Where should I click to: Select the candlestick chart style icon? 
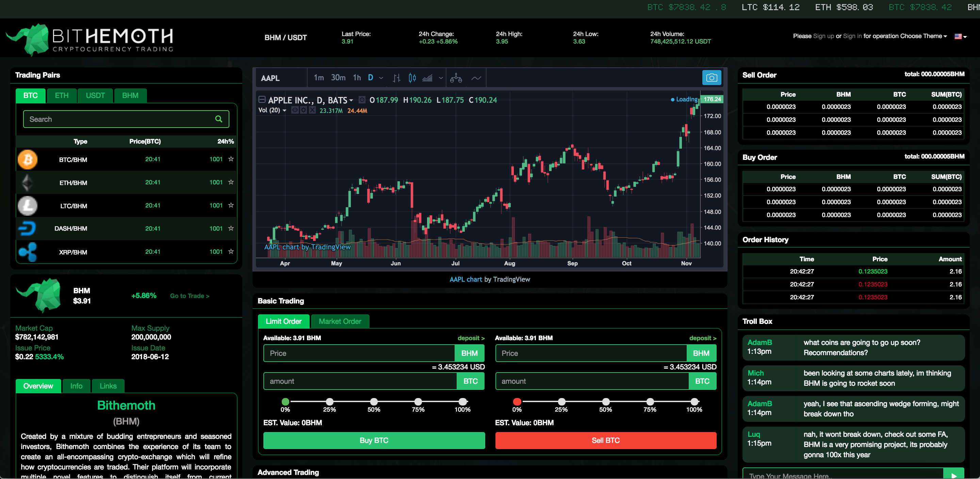[412, 78]
